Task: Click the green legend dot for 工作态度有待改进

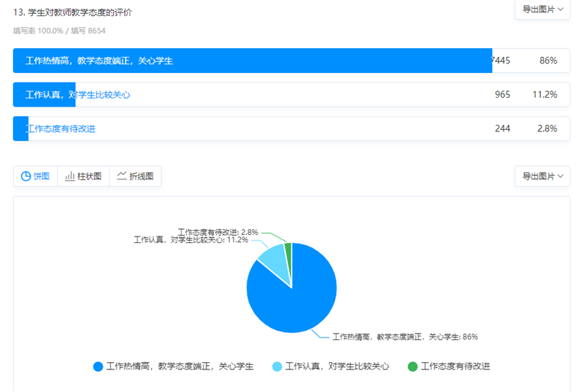Action: pos(412,366)
